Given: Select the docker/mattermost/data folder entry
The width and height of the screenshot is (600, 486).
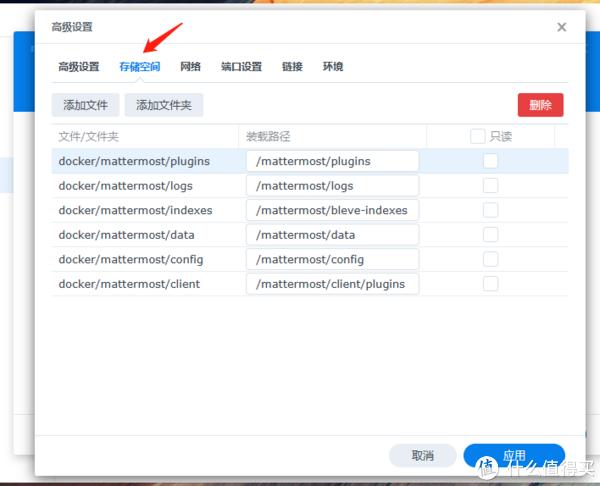Looking at the screenshot, I should click(x=127, y=235).
